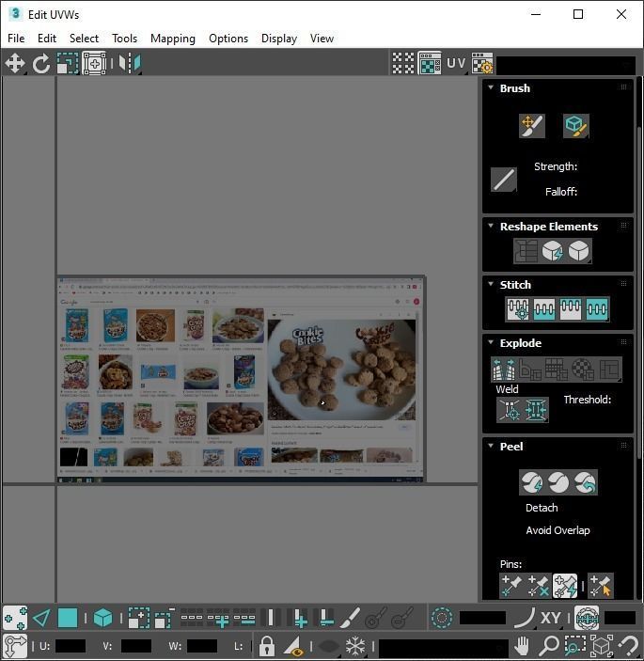Toggle Select by Element cube icon

[102, 618]
